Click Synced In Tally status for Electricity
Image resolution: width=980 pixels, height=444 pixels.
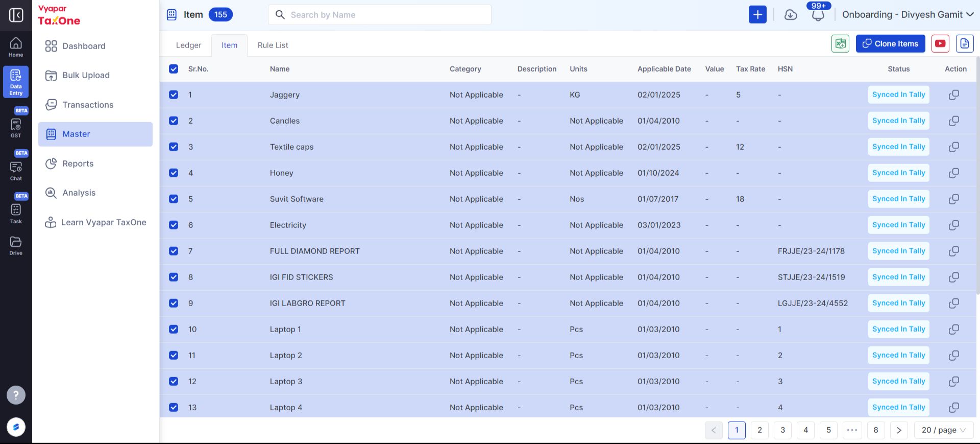pyautogui.click(x=898, y=225)
